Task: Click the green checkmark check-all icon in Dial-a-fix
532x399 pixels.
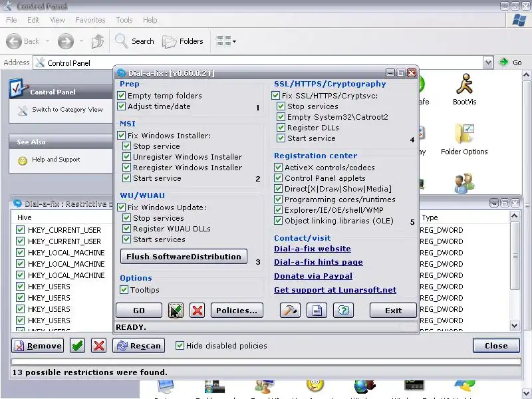Action: pyautogui.click(x=176, y=310)
